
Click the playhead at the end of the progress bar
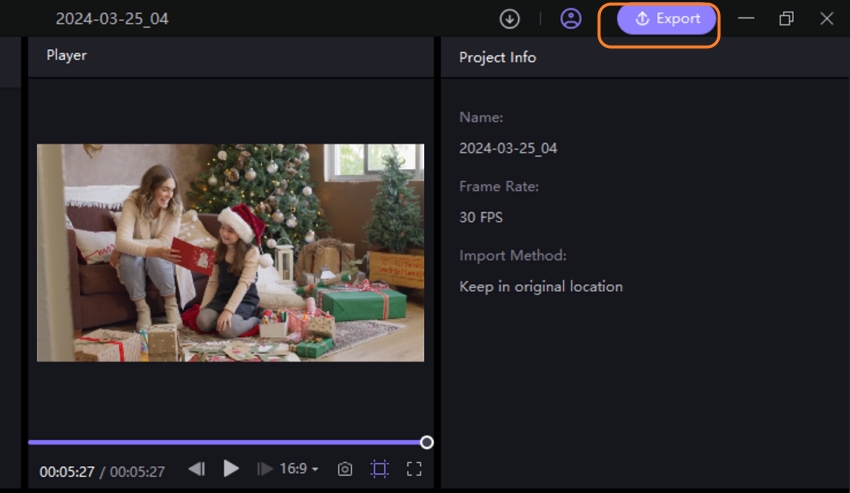pyautogui.click(x=427, y=443)
